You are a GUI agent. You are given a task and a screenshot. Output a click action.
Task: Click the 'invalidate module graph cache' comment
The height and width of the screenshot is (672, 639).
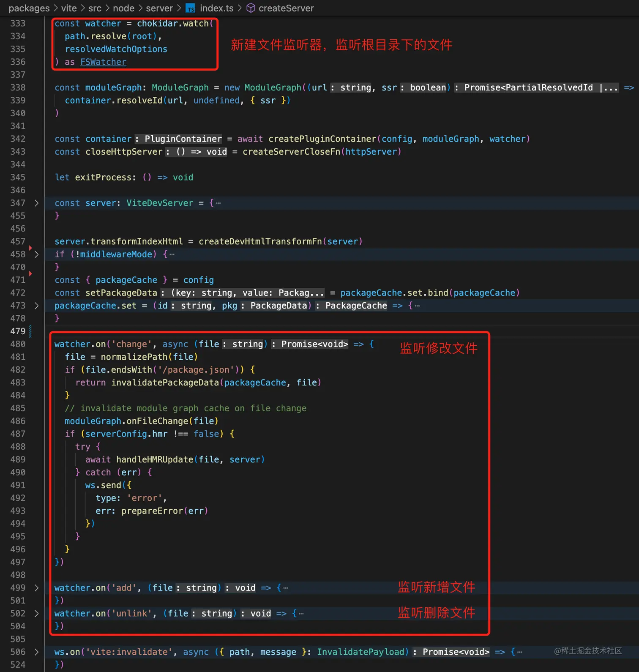(186, 408)
